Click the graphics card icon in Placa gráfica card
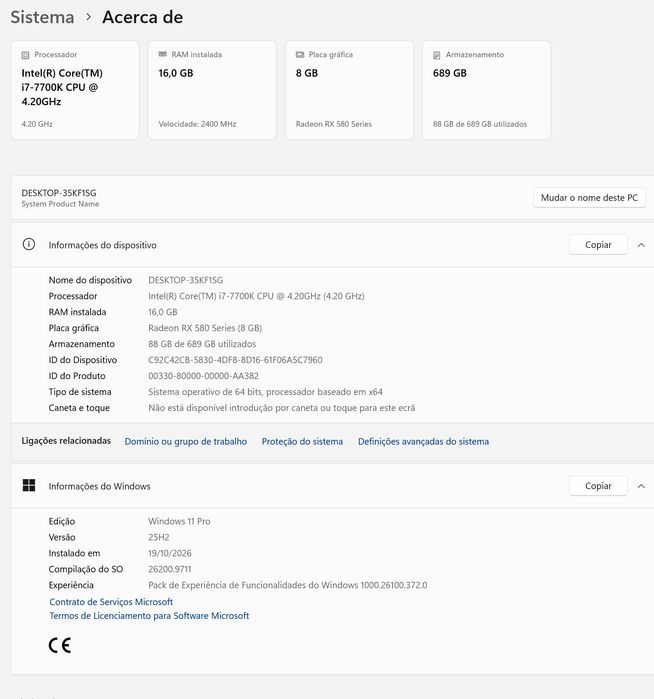 tap(300, 54)
